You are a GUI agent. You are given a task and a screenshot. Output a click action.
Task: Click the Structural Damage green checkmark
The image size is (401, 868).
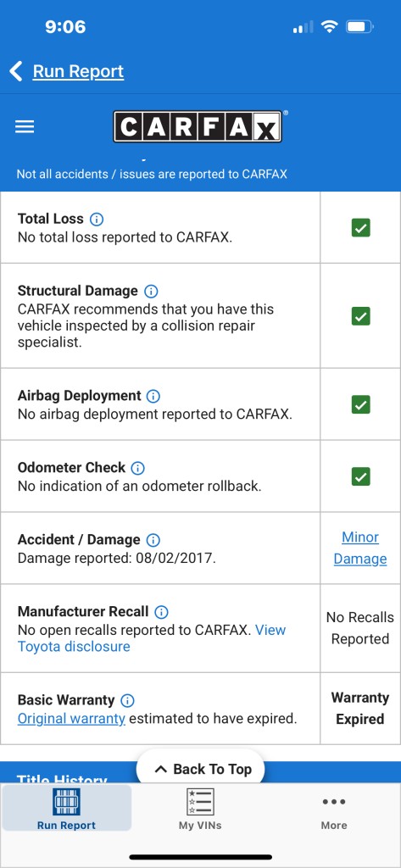click(x=360, y=316)
